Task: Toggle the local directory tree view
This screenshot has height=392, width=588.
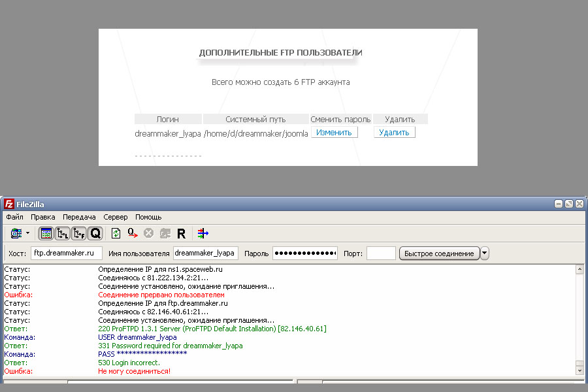Action: point(62,233)
